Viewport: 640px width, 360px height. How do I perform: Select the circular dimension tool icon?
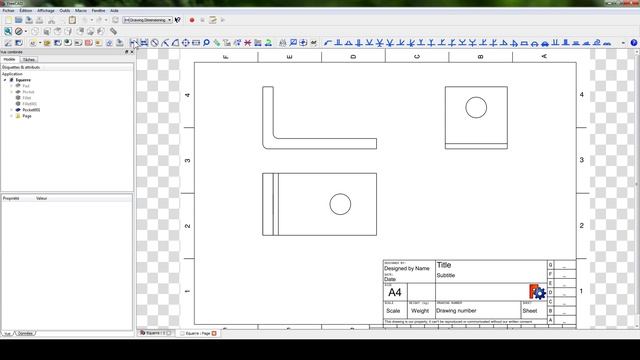coord(155,43)
